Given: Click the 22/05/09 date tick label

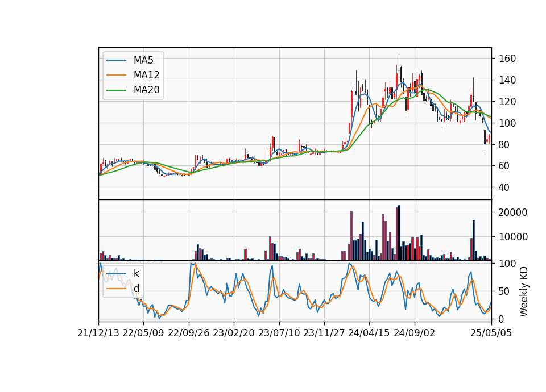Looking at the screenshot, I should coord(143,333).
